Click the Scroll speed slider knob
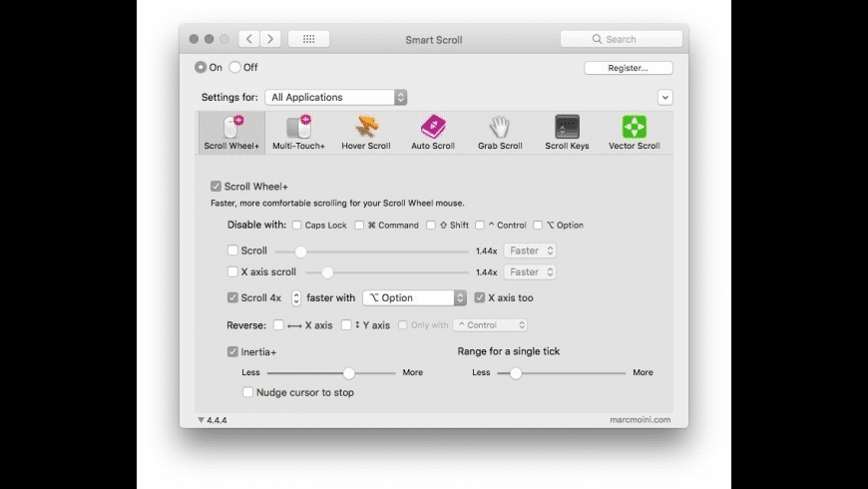The image size is (868, 489). click(x=300, y=251)
